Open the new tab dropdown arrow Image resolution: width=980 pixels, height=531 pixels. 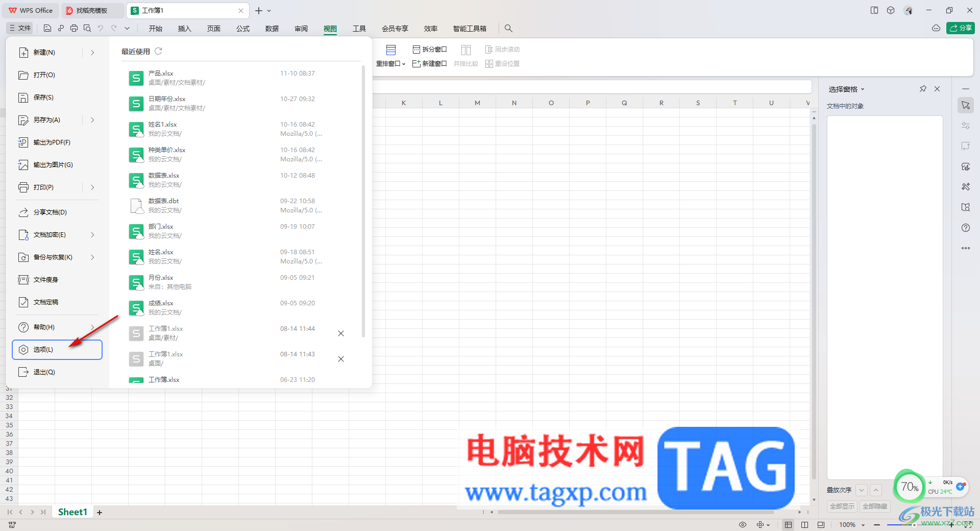pos(269,11)
